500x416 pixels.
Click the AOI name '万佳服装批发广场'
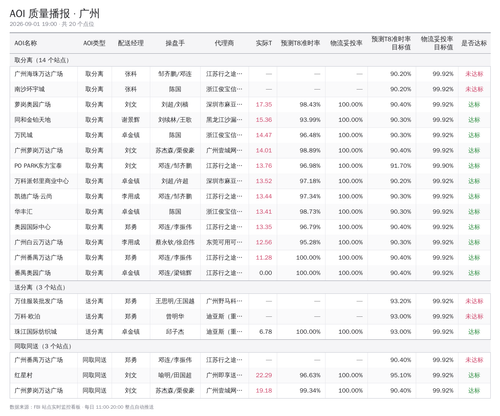[39, 301]
